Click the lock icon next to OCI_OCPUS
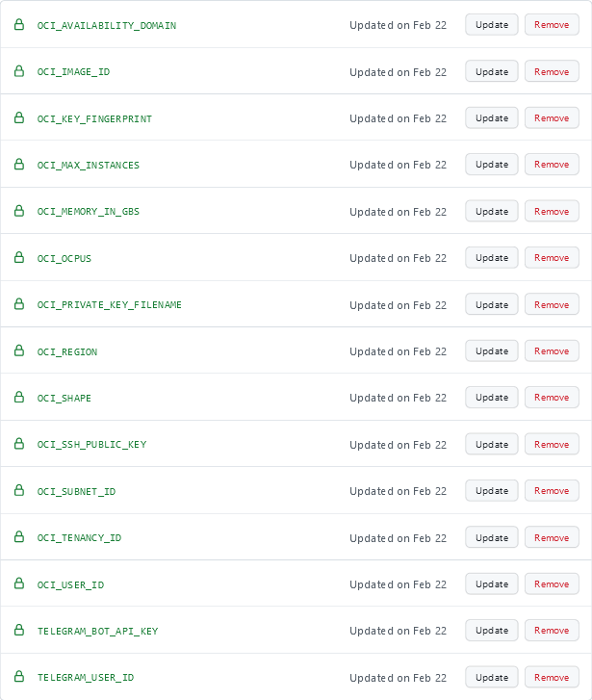This screenshot has width=592, height=700. pos(19,258)
